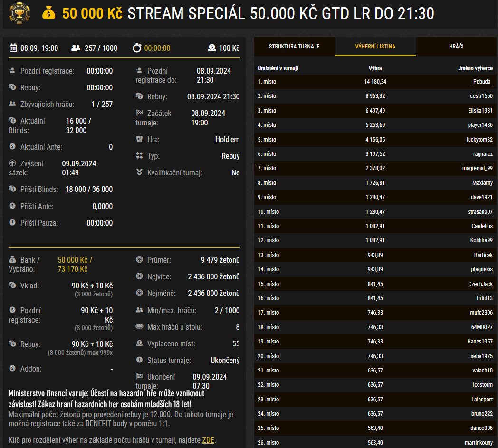The width and height of the screenshot is (498, 448).
Task: Click the cards icon beside Hra
Action: (x=139, y=139)
